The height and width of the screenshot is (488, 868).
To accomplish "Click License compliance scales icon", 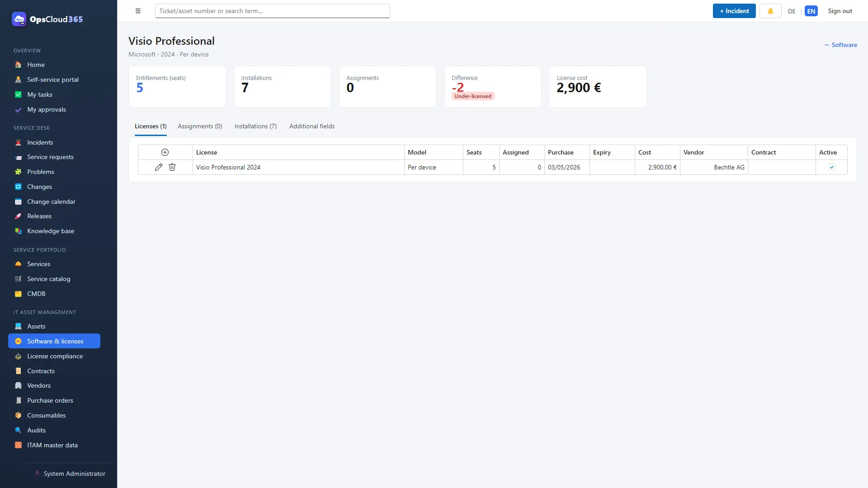I will pyautogui.click(x=18, y=356).
